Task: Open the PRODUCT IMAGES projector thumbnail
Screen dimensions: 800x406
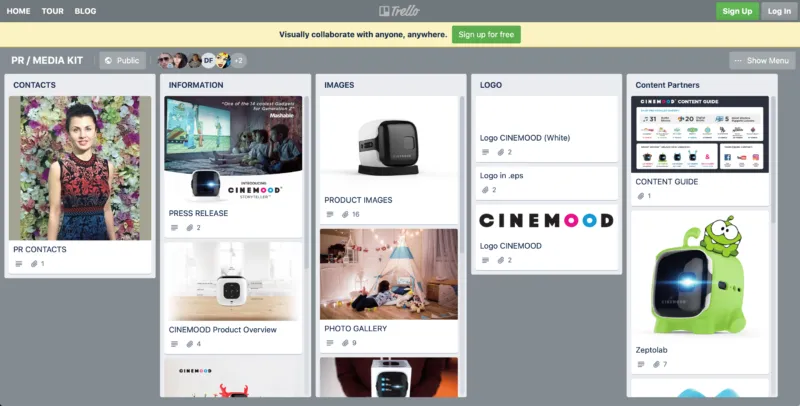Action: tap(389, 143)
